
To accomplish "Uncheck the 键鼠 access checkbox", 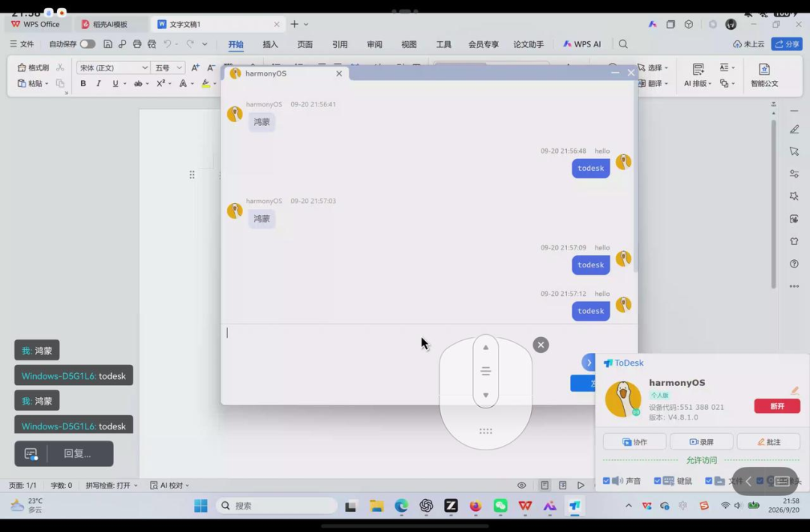I will 657,481.
